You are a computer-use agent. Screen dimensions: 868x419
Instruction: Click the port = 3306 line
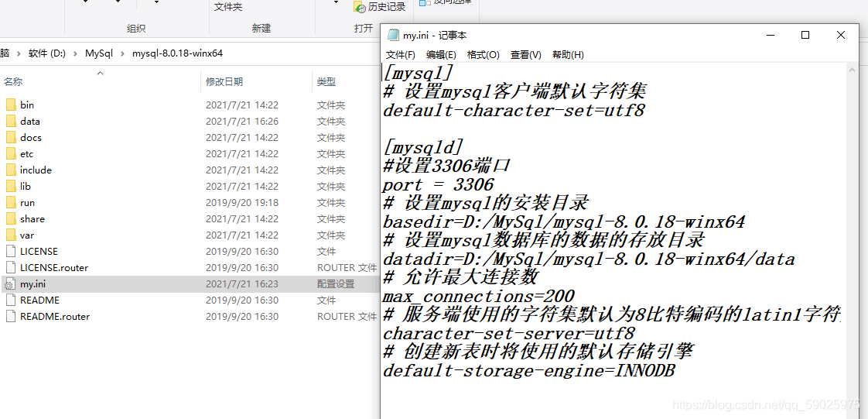pyautogui.click(x=438, y=184)
